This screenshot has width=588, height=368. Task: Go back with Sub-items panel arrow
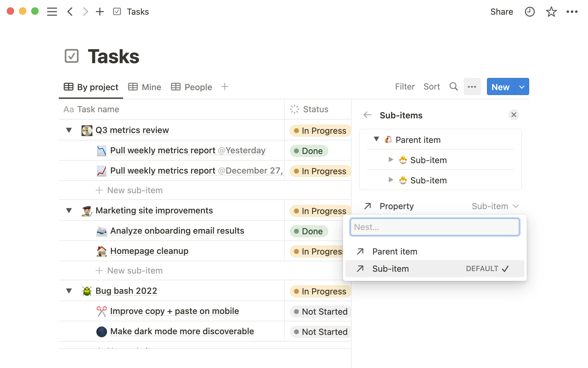point(367,115)
